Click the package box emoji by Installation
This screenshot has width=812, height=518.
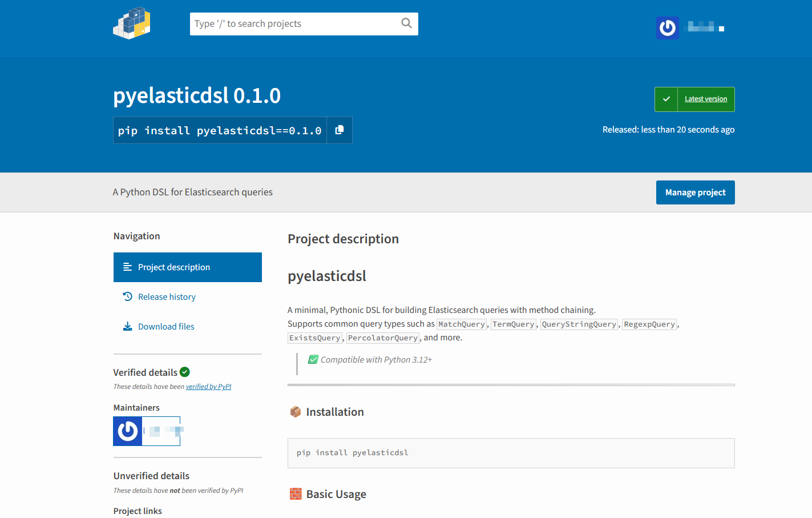click(296, 412)
